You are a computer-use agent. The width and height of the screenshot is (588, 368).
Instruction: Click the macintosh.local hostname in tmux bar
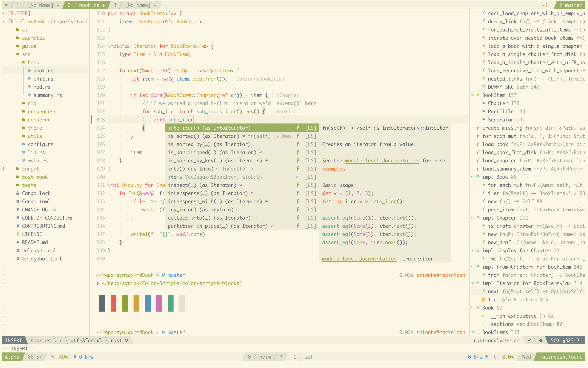[560, 357]
